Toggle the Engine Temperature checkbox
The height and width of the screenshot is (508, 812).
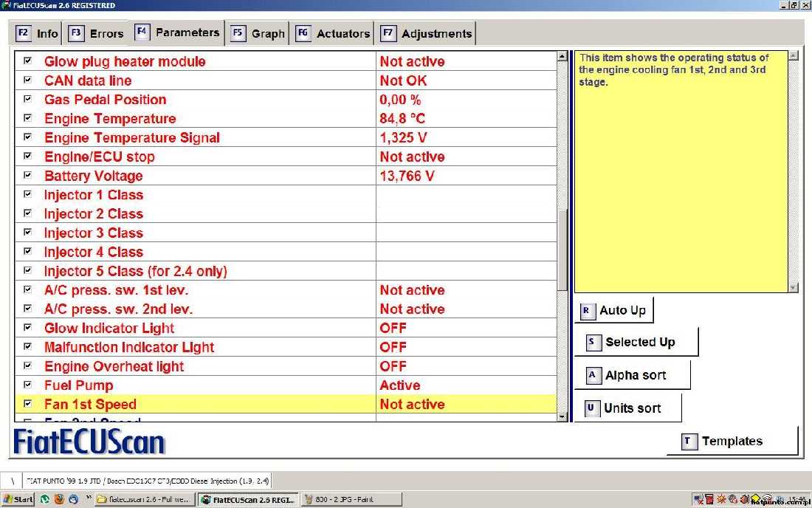pos(27,118)
